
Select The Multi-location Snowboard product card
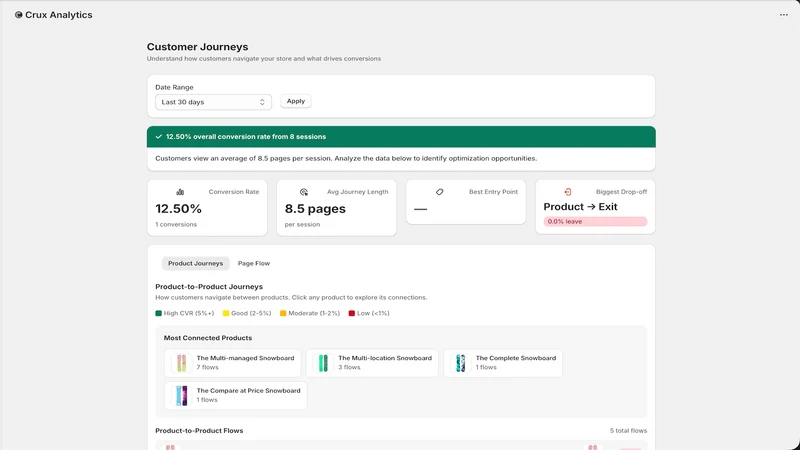coord(372,363)
